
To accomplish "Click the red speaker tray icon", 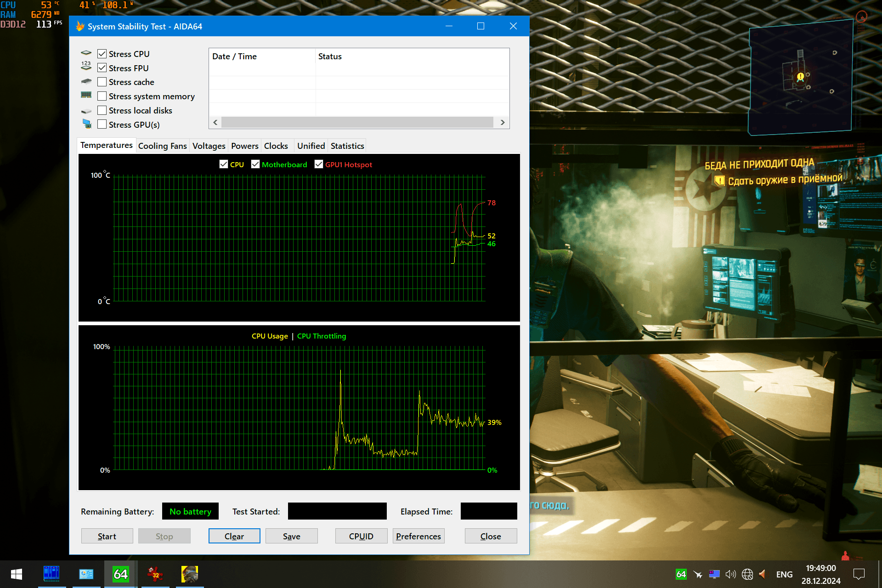I will point(763,574).
